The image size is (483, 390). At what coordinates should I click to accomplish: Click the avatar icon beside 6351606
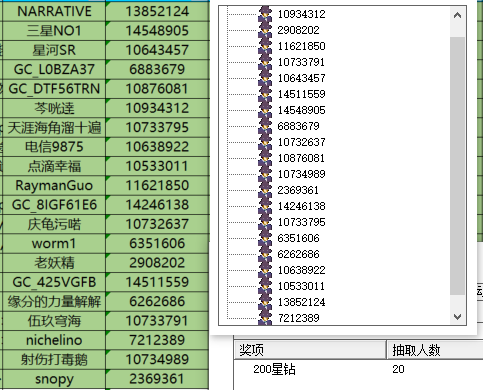click(265, 238)
